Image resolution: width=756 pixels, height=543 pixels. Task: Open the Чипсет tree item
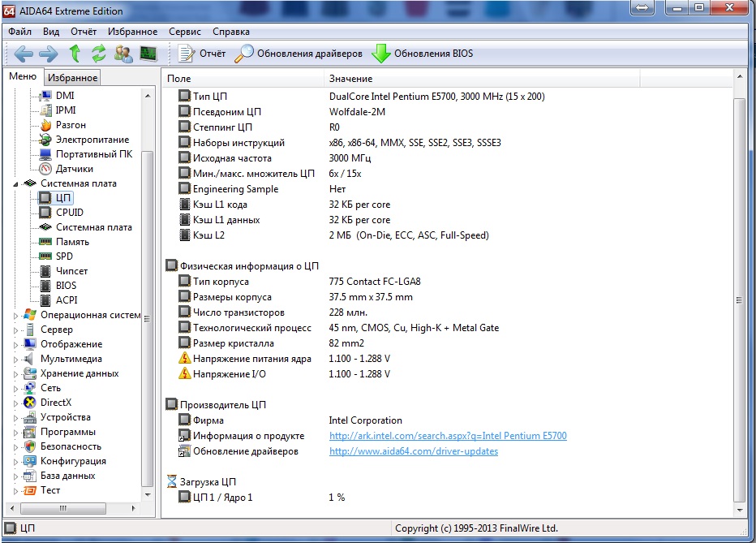pyautogui.click(x=71, y=270)
